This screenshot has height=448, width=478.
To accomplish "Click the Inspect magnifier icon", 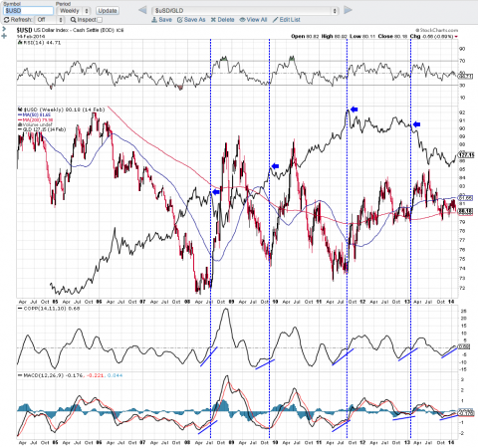I will coord(73,20).
